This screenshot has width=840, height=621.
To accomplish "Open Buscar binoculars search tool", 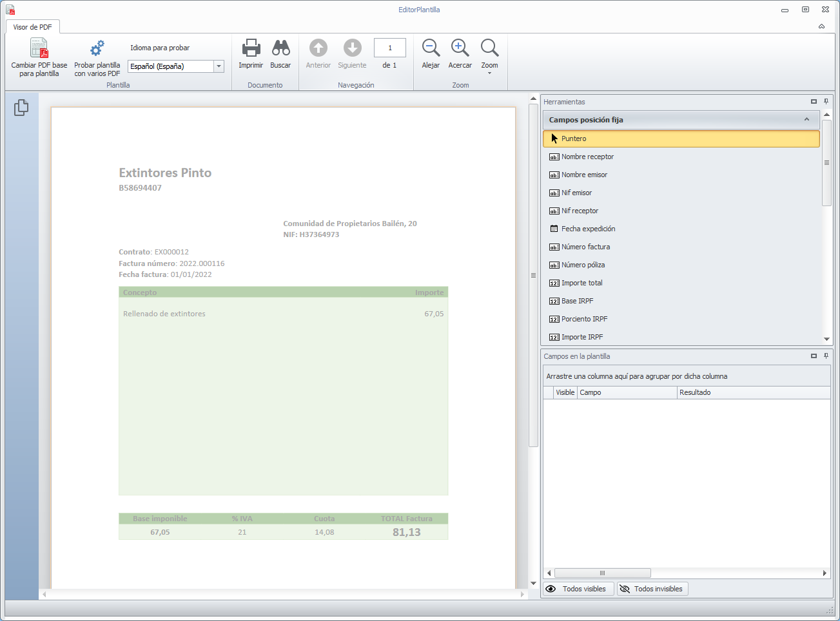I will click(x=280, y=48).
